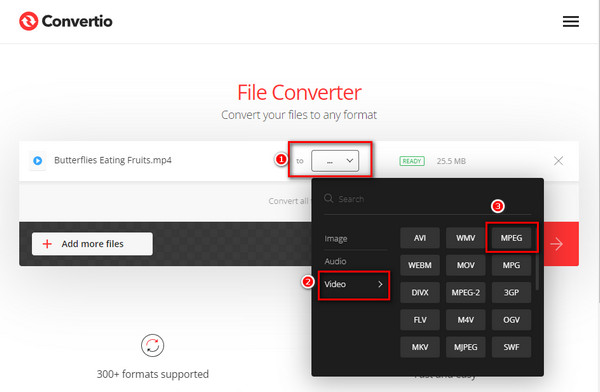Click Convert your files to any format
600x392 pixels.
[x=299, y=115]
